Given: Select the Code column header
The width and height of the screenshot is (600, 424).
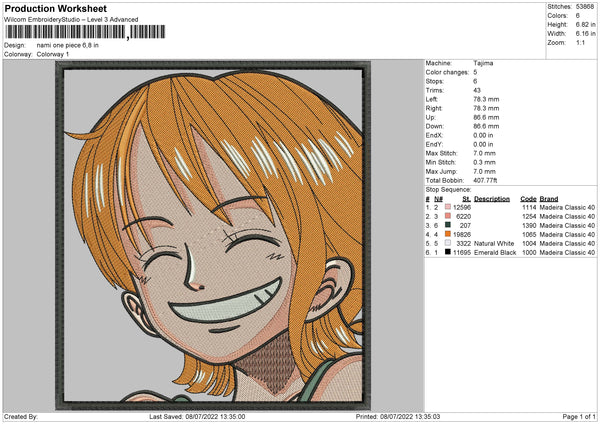Looking at the screenshot, I should (x=529, y=198).
